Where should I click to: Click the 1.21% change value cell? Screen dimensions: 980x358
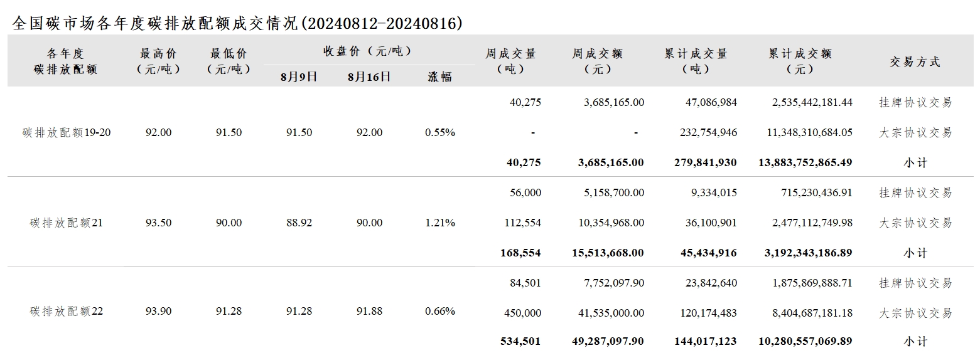(439, 223)
